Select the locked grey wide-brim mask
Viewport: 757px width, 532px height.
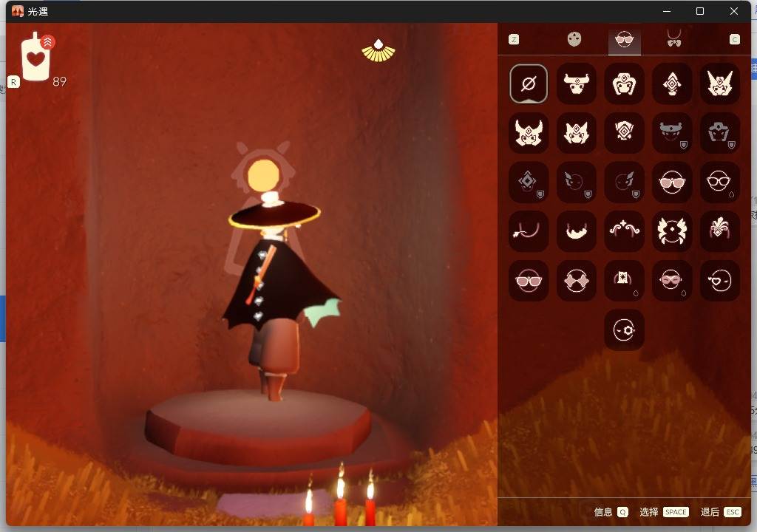672,133
